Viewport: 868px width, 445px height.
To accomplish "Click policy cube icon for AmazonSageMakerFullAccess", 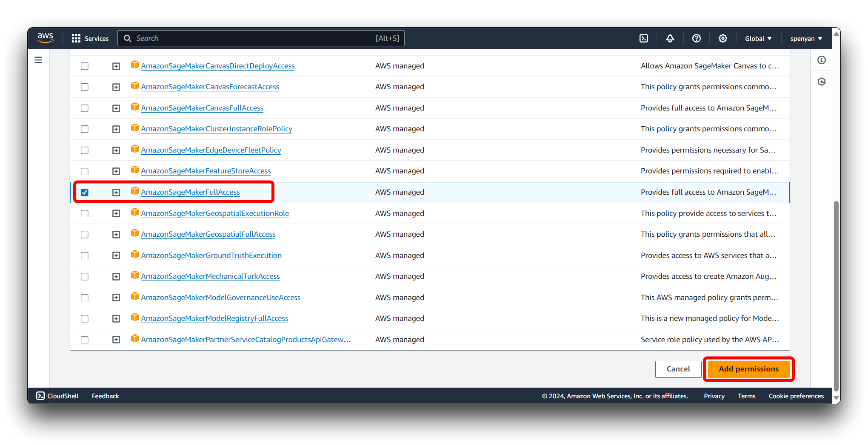I will (135, 191).
